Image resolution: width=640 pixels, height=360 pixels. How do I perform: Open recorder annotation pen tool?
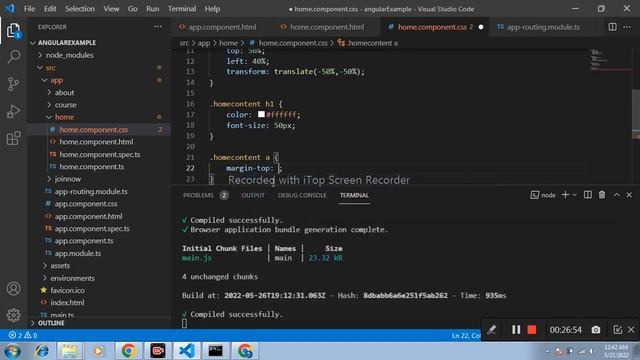pyautogui.click(x=492, y=329)
